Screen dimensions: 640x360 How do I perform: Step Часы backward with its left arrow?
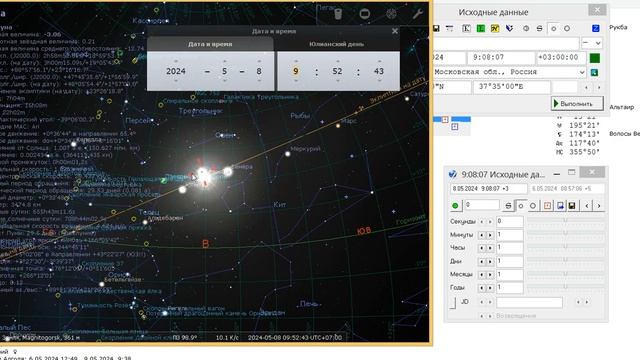click(x=482, y=248)
